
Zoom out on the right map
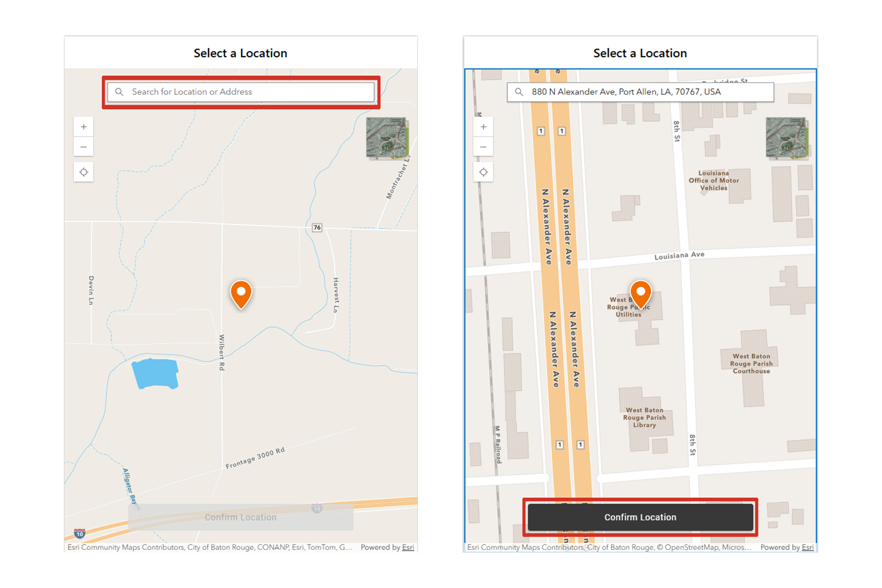tap(483, 147)
